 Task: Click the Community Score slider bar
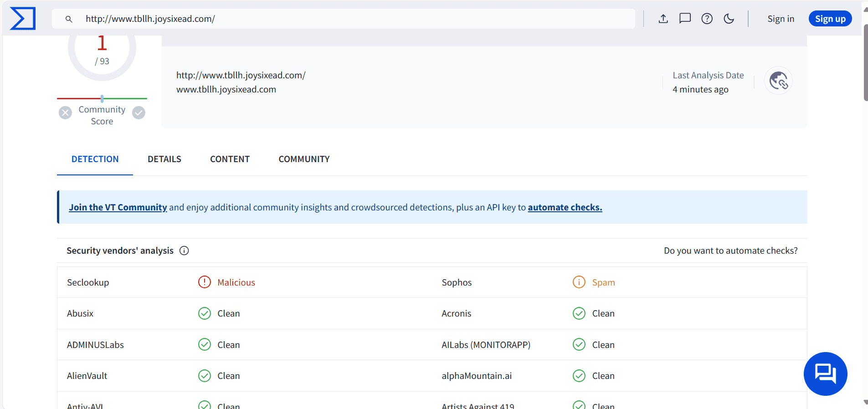[x=102, y=98]
